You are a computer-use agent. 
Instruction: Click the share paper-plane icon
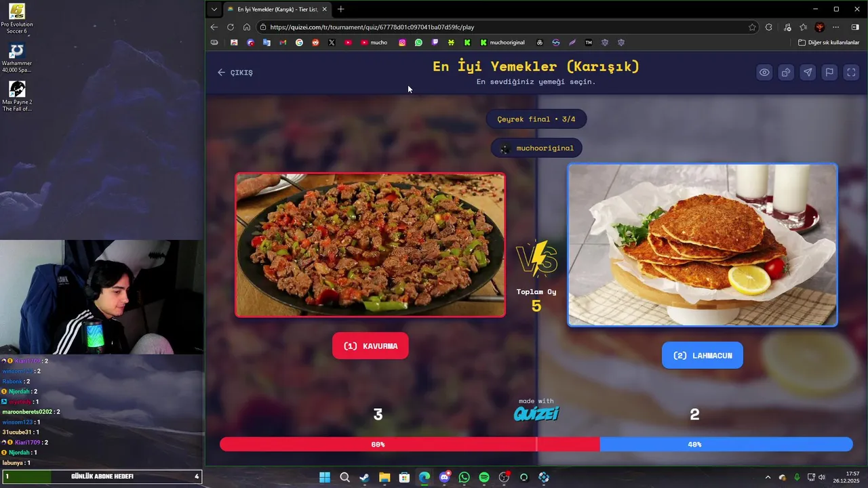tap(808, 73)
